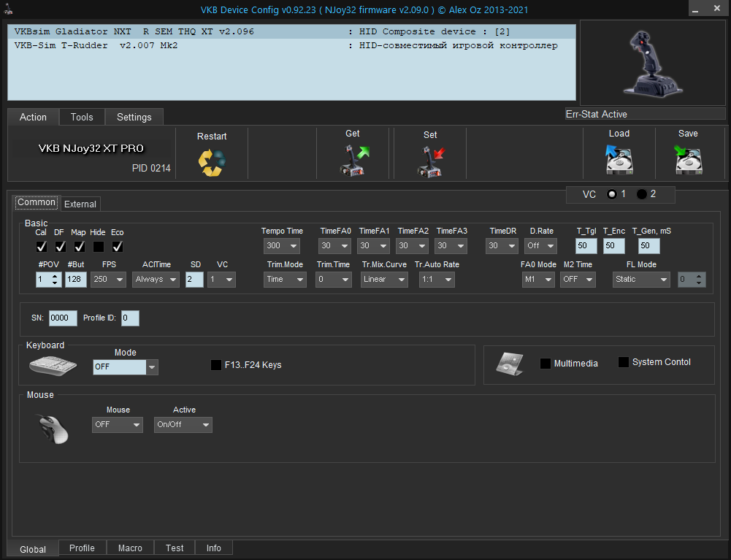Open the Tr.Auto Rate dropdown
The width and height of the screenshot is (731, 560).
(437, 280)
